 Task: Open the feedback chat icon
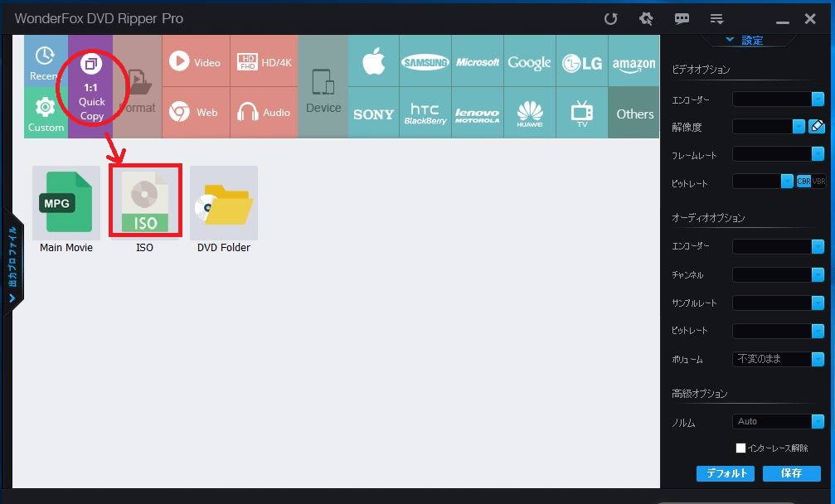click(x=682, y=19)
